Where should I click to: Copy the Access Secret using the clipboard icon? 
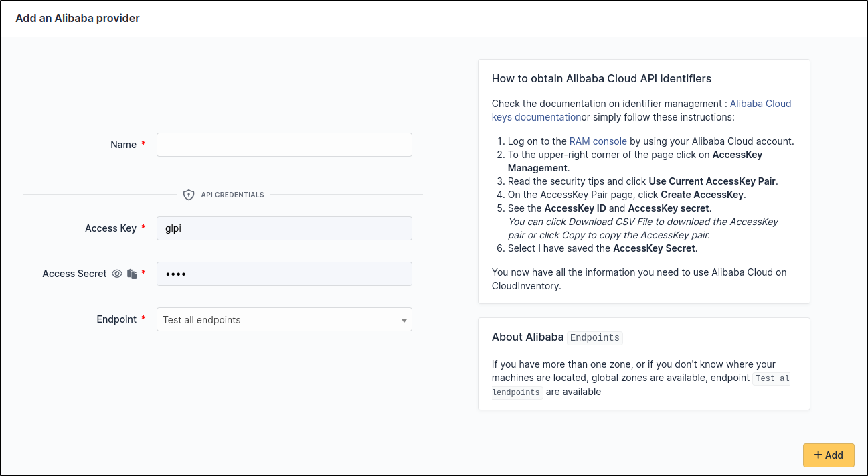tap(132, 274)
